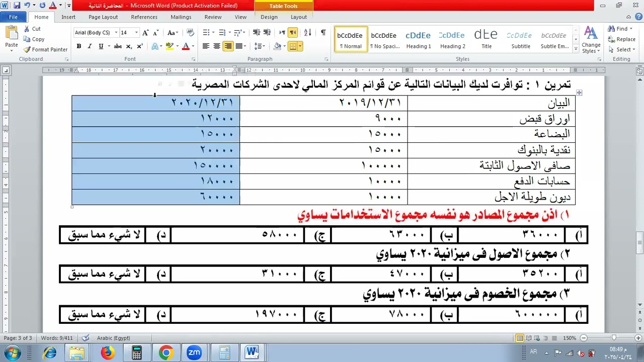Click the table move handle

(580, 93)
